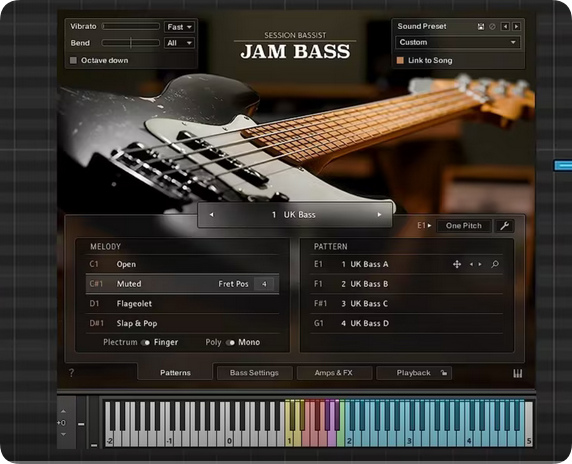Select the D1 Flageolet articulation
This screenshot has height=464, width=572.
coord(182,303)
